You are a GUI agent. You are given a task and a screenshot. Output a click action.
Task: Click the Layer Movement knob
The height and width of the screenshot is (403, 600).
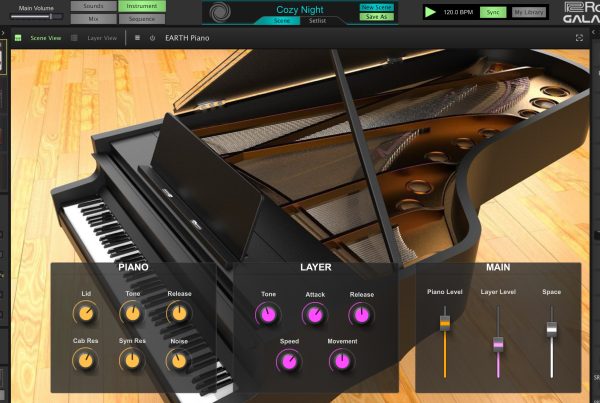point(342,362)
